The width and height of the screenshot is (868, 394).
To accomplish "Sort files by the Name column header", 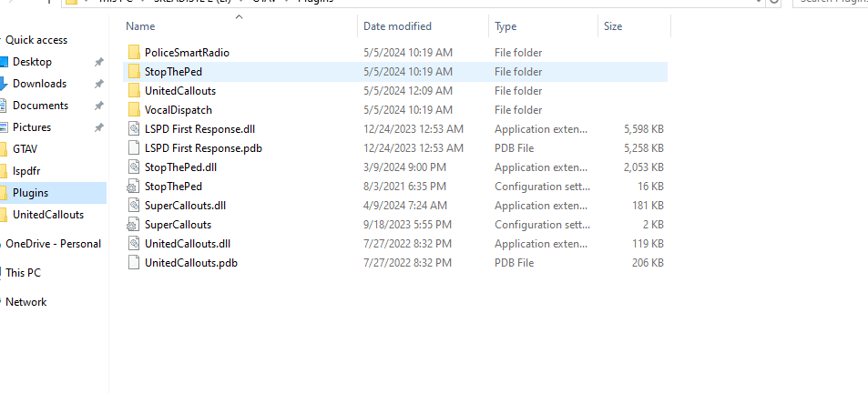I will coord(141,26).
